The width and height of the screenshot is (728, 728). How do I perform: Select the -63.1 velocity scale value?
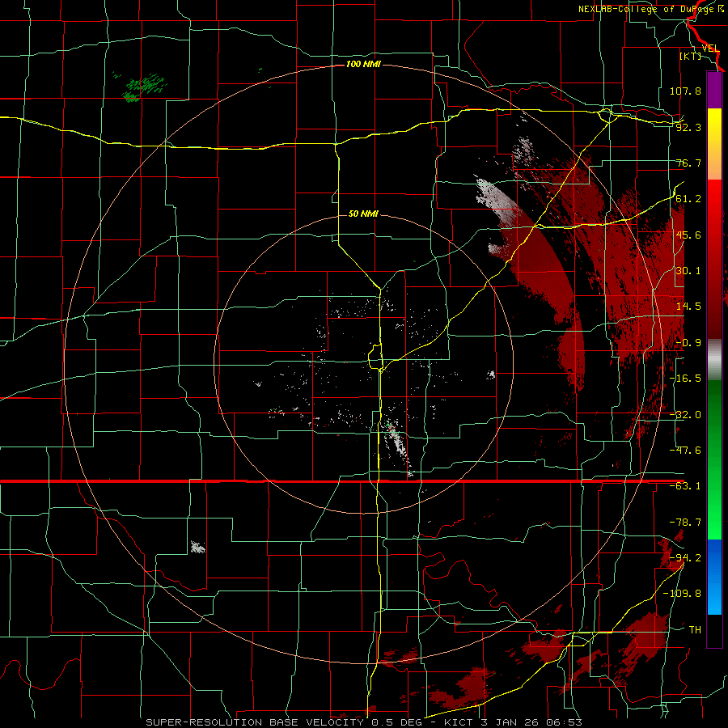685,486
